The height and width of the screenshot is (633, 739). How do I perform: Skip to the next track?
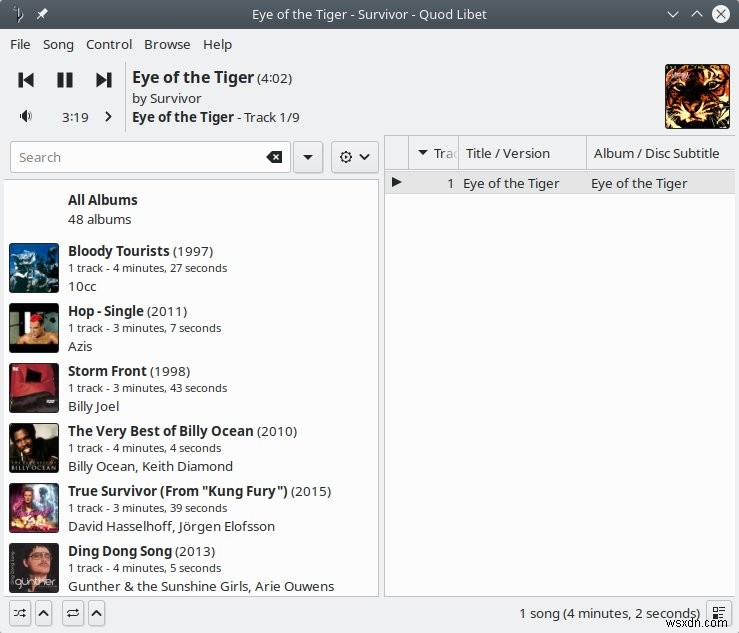[104, 80]
